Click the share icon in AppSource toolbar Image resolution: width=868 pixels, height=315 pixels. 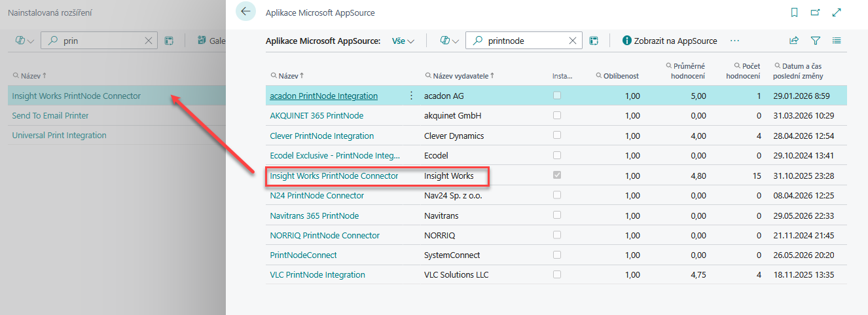click(794, 41)
